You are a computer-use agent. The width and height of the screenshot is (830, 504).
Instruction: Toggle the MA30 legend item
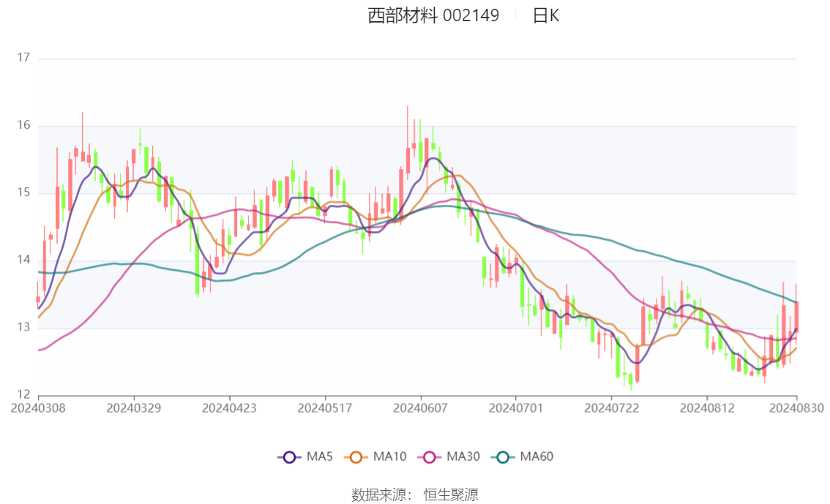coord(449,456)
